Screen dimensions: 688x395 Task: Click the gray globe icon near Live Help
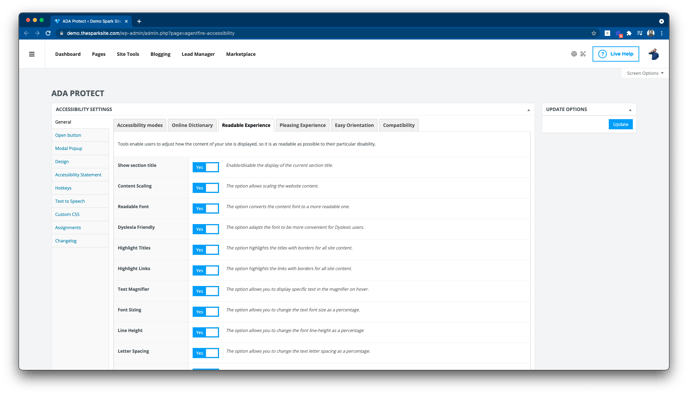574,54
